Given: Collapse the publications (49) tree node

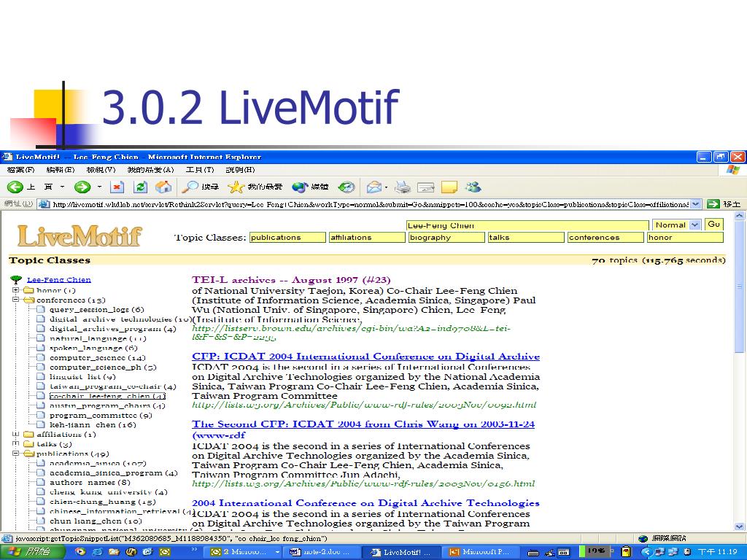Looking at the screenshot, I should [x=16, y=454].
